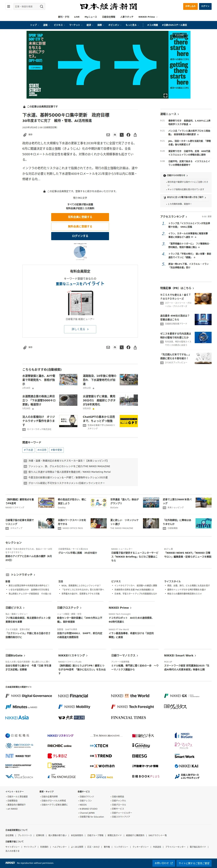
Task: Open the hamburger menu icon
Action: point(8,6)
